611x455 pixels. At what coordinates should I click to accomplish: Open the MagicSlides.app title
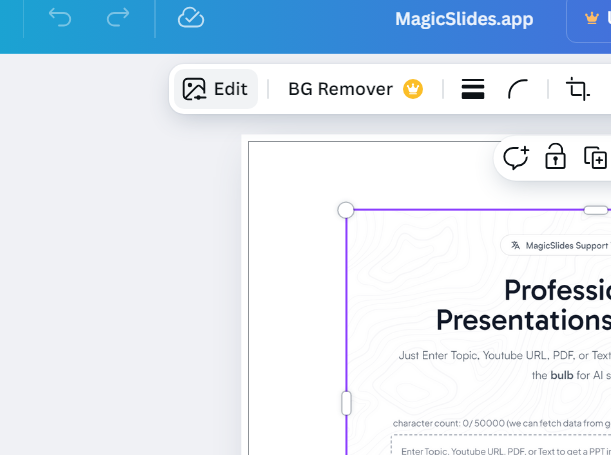(x=464, y=19)
